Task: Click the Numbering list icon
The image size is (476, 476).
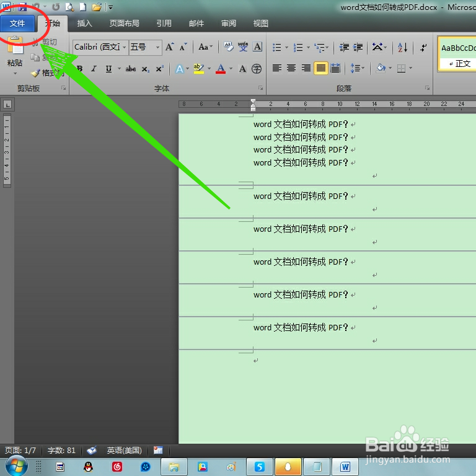Action: click(x=298, y=47)
